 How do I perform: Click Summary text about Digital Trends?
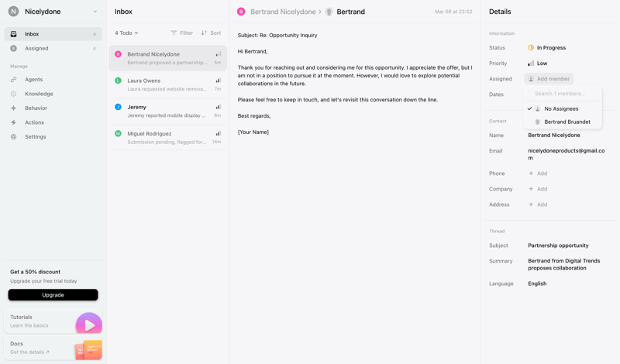coord(564,264)
